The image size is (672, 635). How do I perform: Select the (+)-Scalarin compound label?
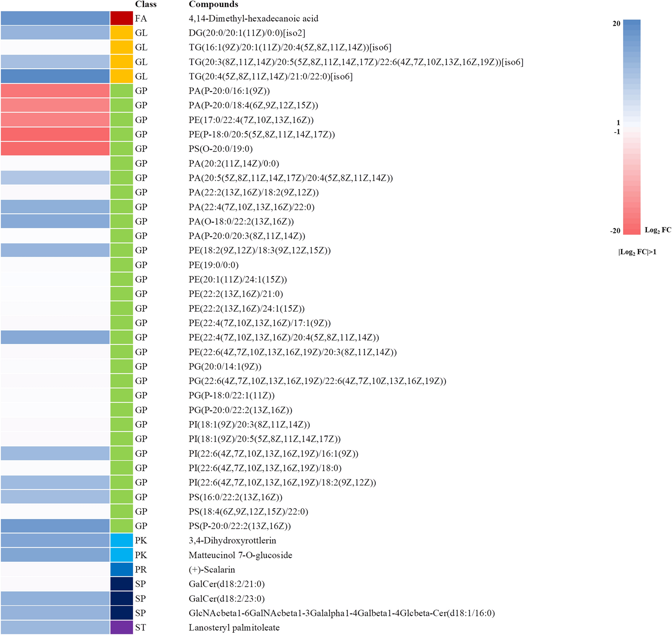212,570
